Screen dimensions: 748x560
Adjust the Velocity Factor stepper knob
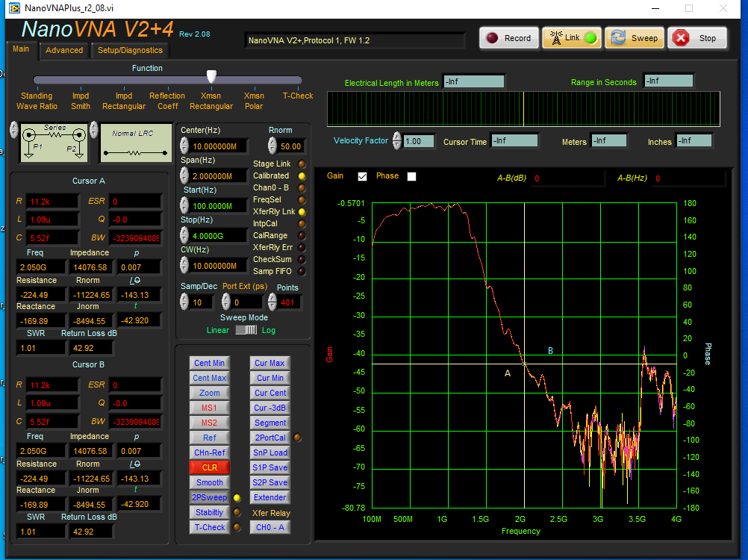[x=397, y=140]
